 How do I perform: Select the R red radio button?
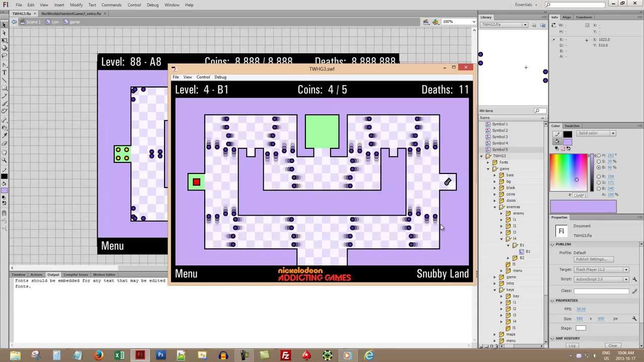click(x=599, y=176)
